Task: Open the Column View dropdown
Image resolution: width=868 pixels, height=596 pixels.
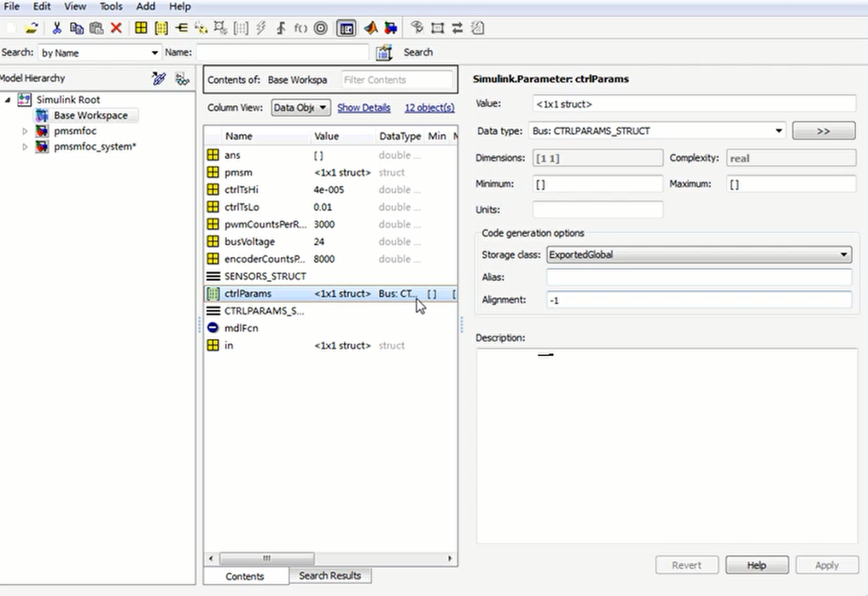Action: pyautogui.click(x=301, y=108)
